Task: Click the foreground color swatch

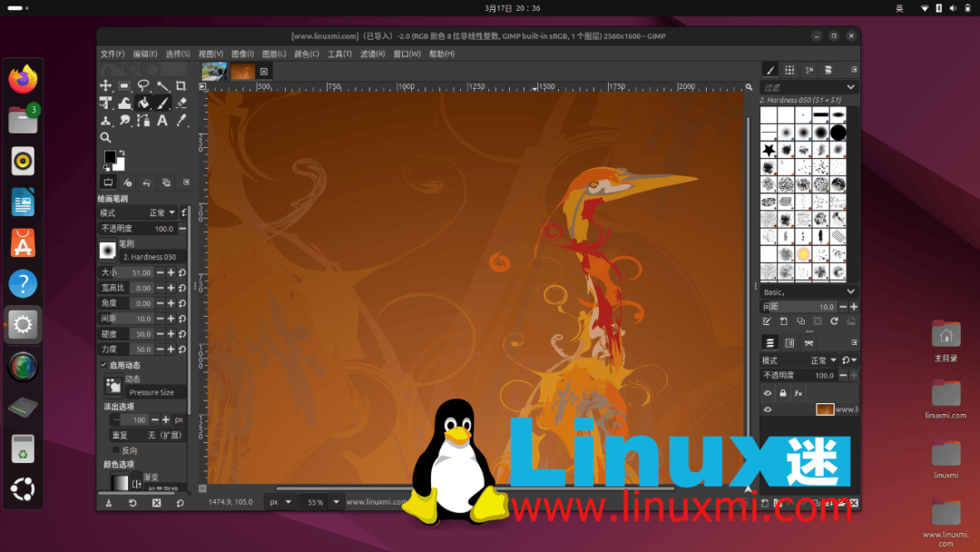Action: point(110,156)
